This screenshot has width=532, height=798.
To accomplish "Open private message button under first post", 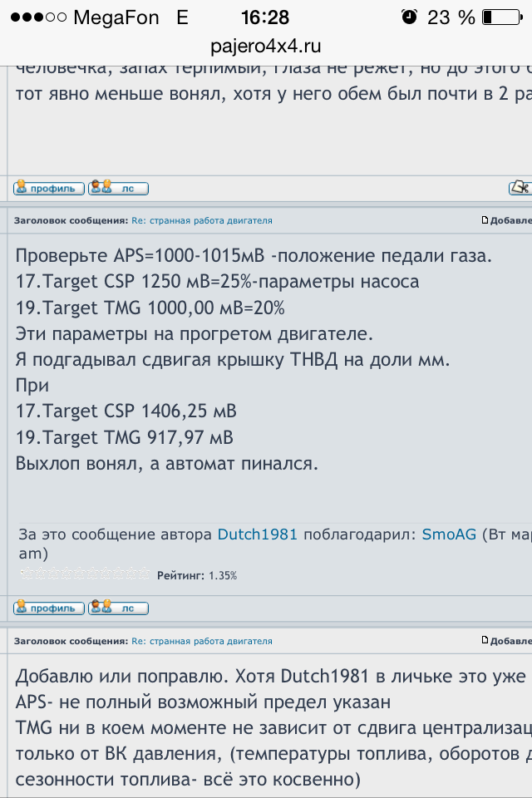I will 118,189.
